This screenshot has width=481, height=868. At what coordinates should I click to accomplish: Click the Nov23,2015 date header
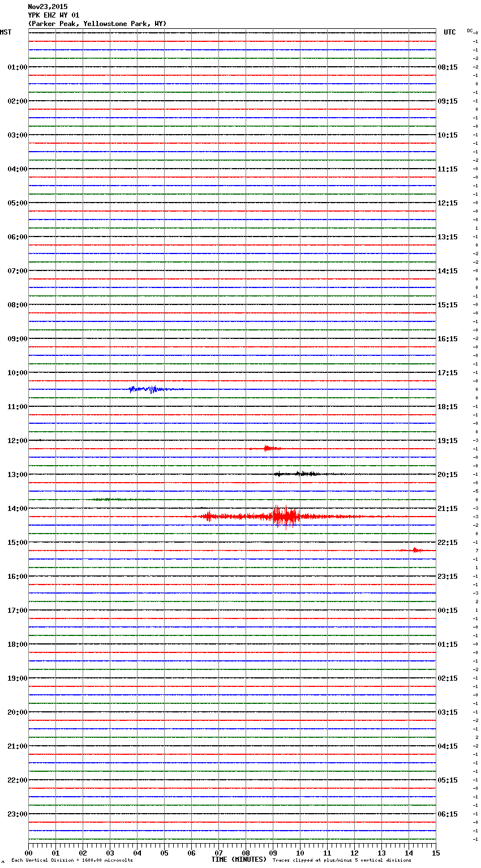48,7
